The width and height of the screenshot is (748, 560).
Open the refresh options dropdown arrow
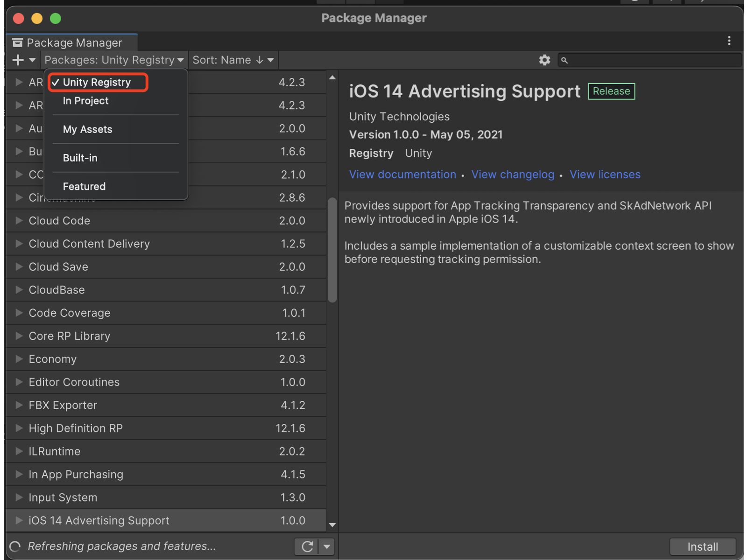point(327,546)
